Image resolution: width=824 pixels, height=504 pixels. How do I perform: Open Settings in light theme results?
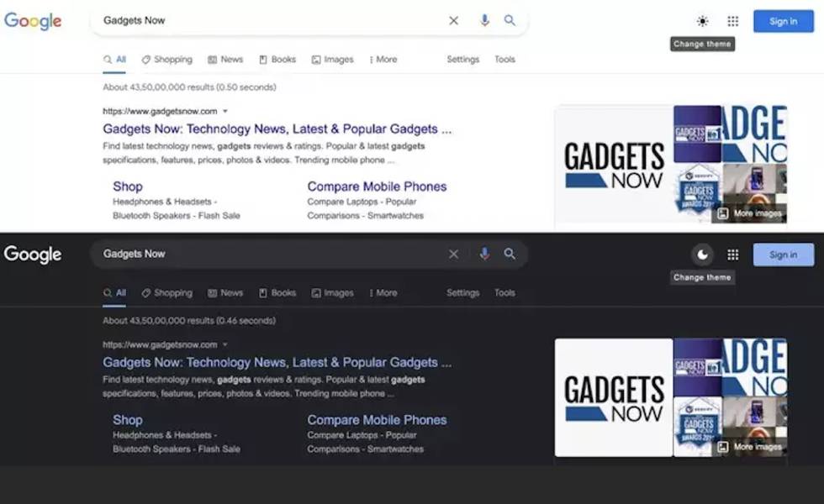(463, 60)
